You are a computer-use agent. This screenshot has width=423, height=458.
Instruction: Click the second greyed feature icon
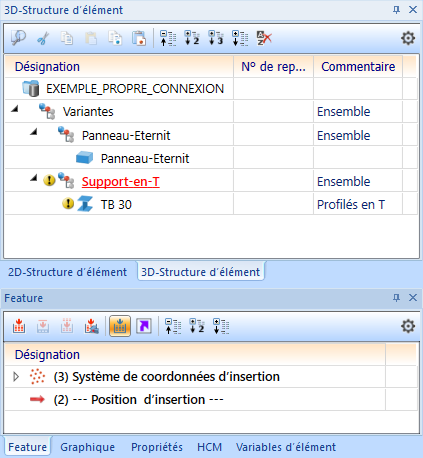[43, 326]
